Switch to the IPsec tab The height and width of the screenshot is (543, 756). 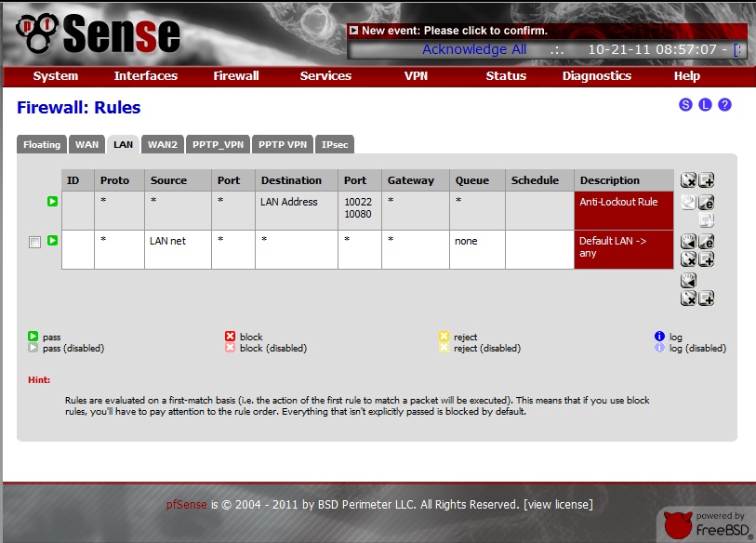335,144
